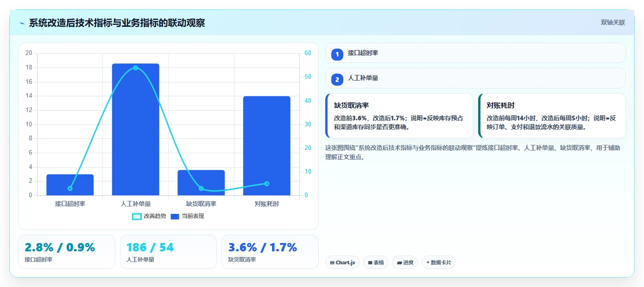
Task: Click the trend line point at 接口超时率
Action: pos(70,188)
